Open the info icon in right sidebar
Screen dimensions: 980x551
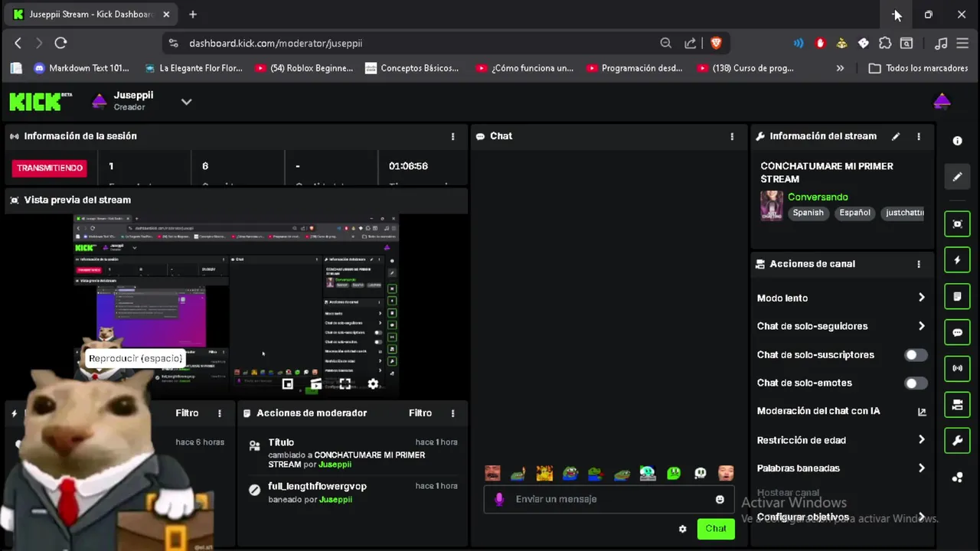(x=957, y=141)
